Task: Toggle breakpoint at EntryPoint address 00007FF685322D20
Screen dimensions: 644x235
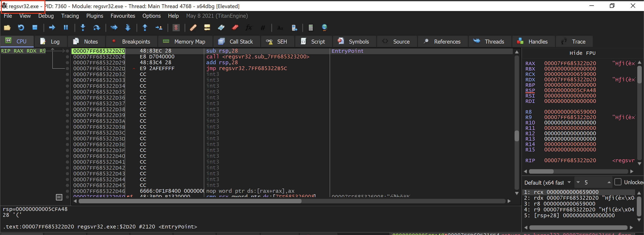Action: pos(67,51)
